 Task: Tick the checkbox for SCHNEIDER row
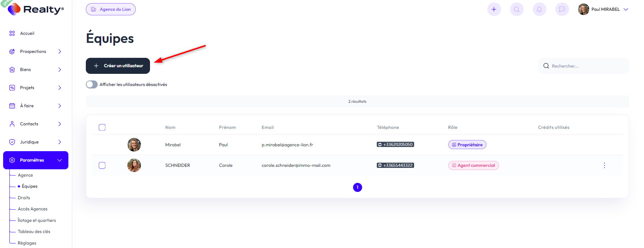coord(102,165)
